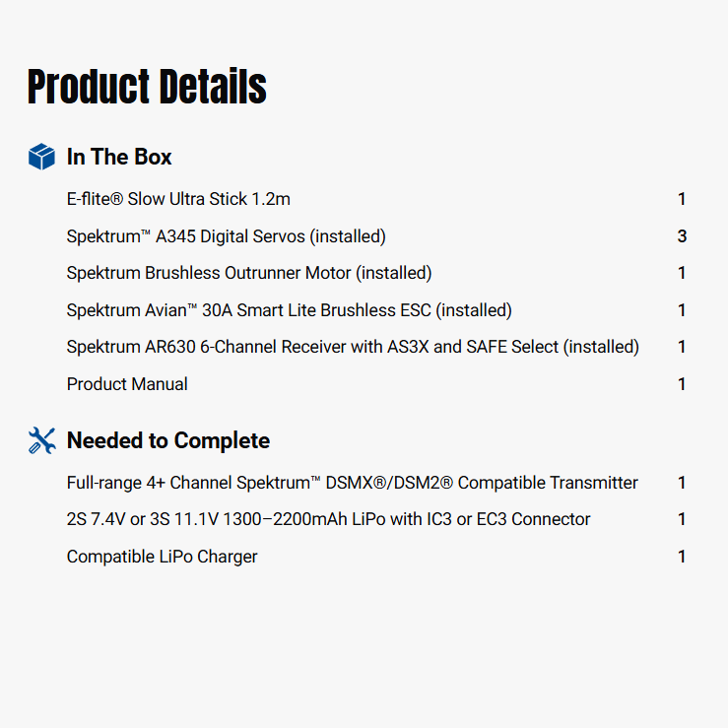This screenshot has width=728, height=728.
Task: Click quantity 1 beside Slow Ultra Stick
Action: [682, 199]
